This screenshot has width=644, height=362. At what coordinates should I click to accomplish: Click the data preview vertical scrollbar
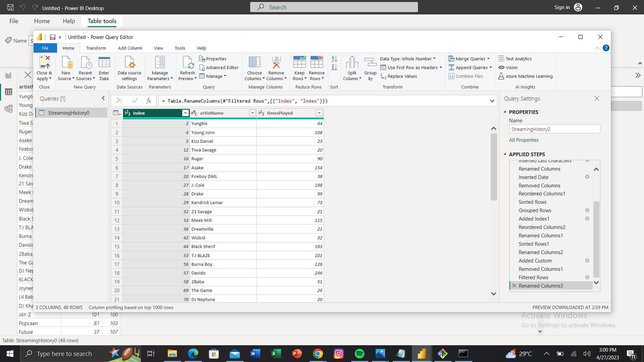(494, 167)
